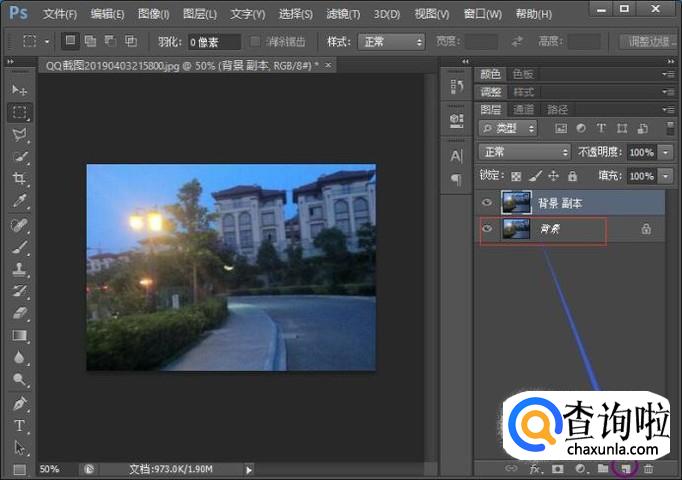Expand the 不透明度 opacity dropdown arrow
This screenshot has height=480, width=682.
(666, 152)
